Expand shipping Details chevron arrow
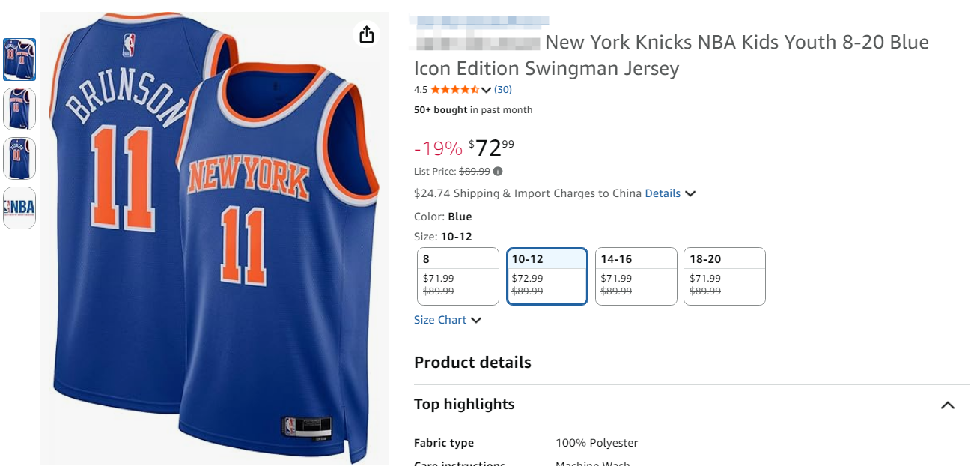Image resolution: width=980 pixels, height=466 pixels. 690,194
